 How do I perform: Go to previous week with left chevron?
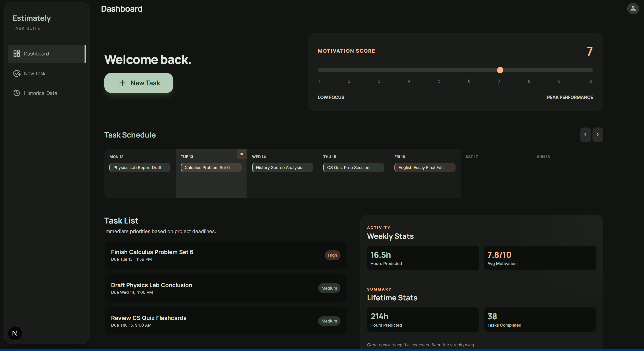(585, 135)
